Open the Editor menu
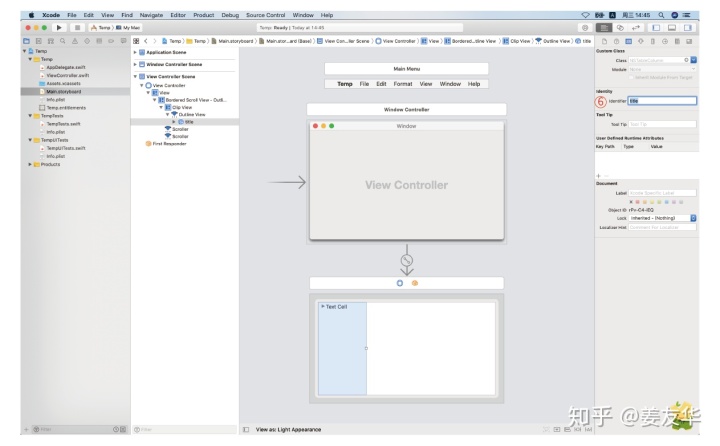Viewport: 720px width, 446px height. [178, 15]
